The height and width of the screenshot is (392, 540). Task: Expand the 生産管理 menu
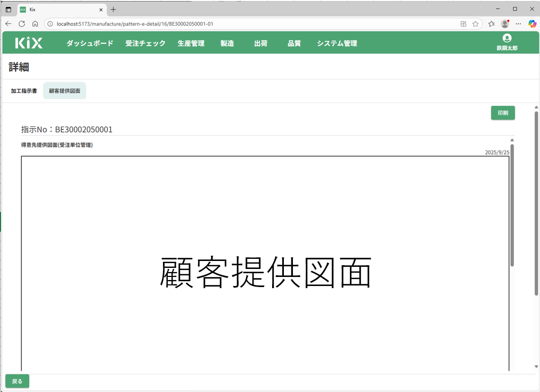pyautogui.click(x=191, y=44)
